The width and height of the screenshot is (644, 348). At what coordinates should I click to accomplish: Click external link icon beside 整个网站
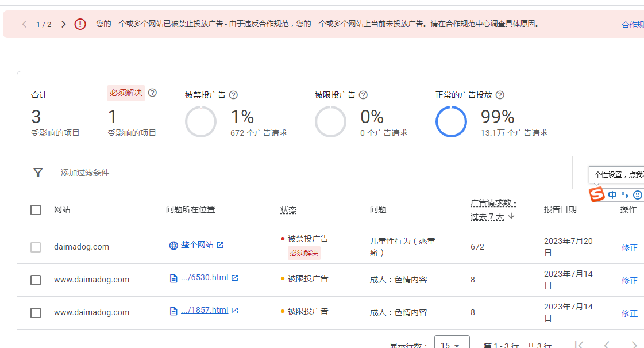pos(220,245)
